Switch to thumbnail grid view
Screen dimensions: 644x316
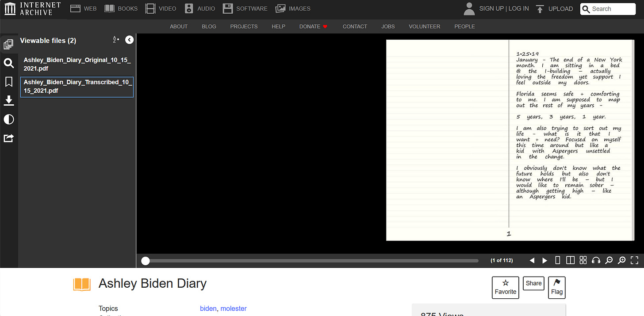coord(583,260)
